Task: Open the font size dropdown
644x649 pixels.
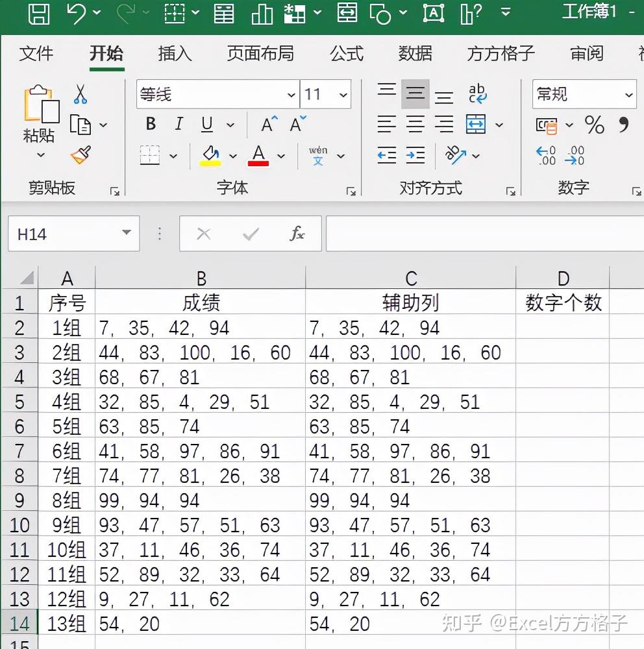Action: tap(343, 95)
